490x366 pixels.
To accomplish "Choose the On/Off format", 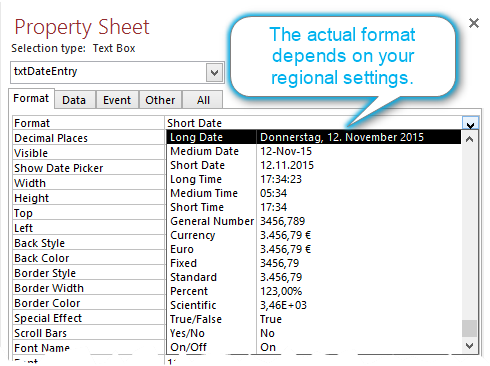I will click(314, 347).
